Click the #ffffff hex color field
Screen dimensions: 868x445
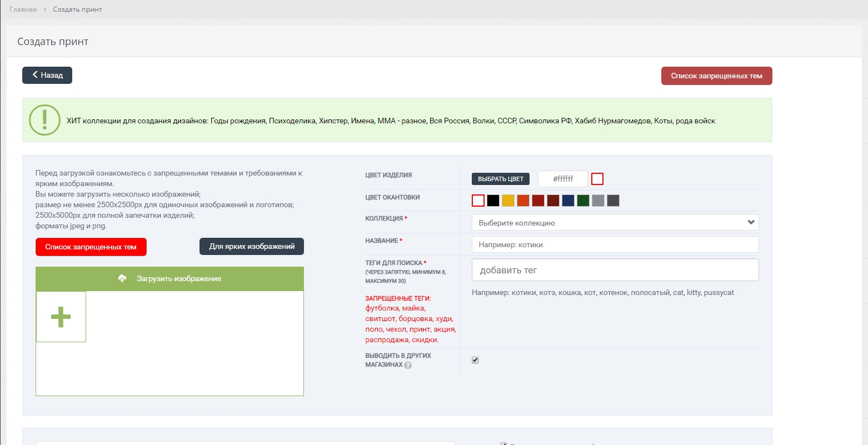pyautogui.click(x=563, y=179)
